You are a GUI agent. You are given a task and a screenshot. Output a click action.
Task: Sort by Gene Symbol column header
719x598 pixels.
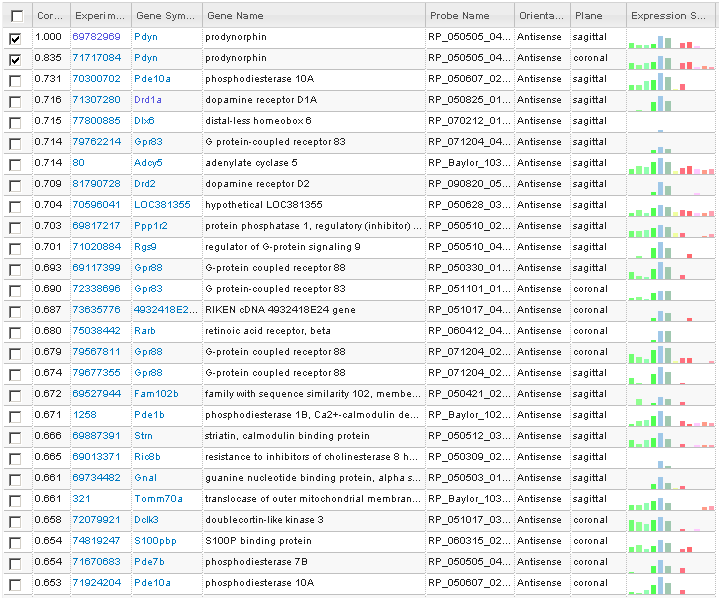(167, 16)
